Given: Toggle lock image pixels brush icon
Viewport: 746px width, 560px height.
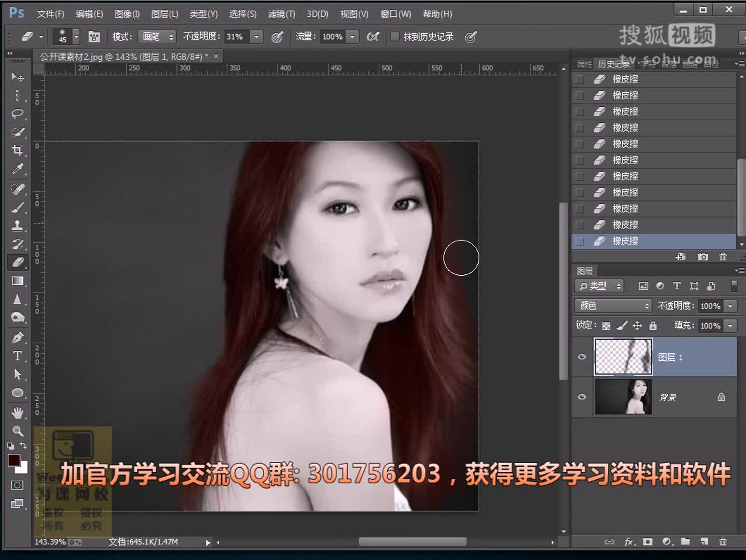Looking at the screenshot, I should click(621, 326).
